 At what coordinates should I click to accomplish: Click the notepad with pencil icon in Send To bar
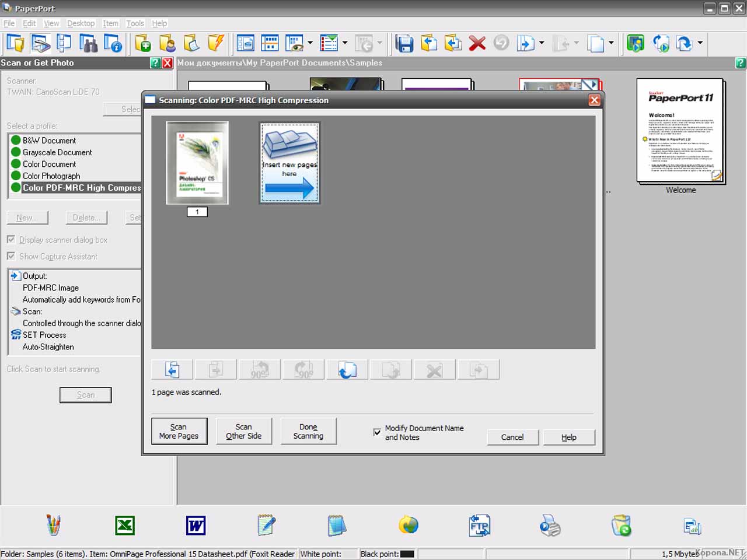pyautogui.click(x=267, y=526)
